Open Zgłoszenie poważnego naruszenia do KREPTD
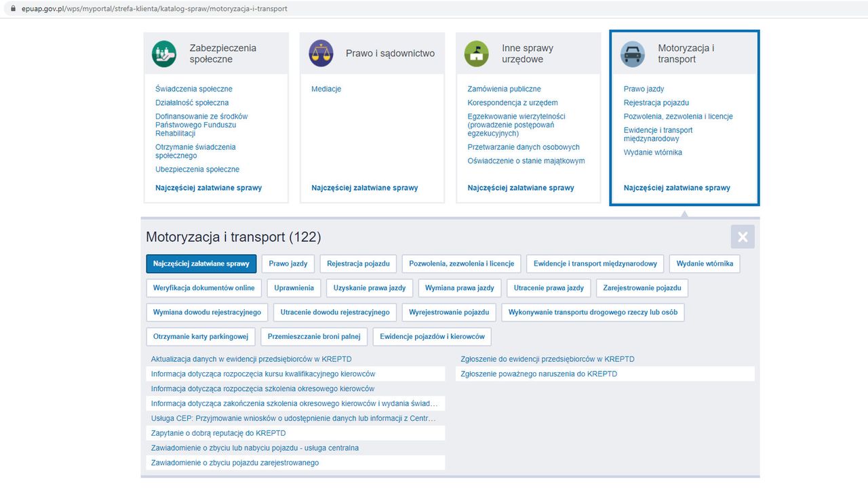The width and height of the screenshot is (868, 488). (539, 374)
